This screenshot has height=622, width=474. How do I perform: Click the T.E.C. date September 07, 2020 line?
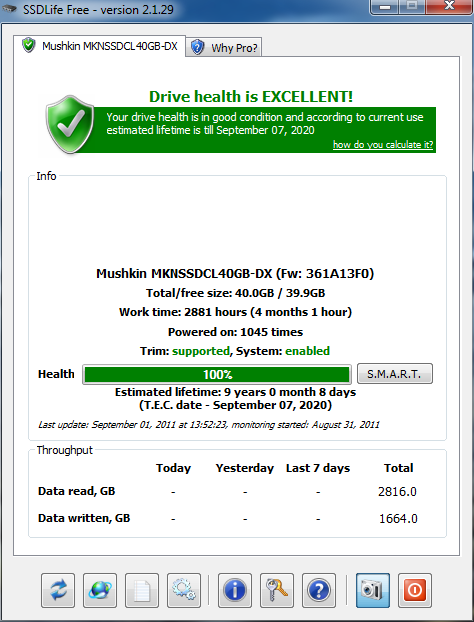coord(235,405)
